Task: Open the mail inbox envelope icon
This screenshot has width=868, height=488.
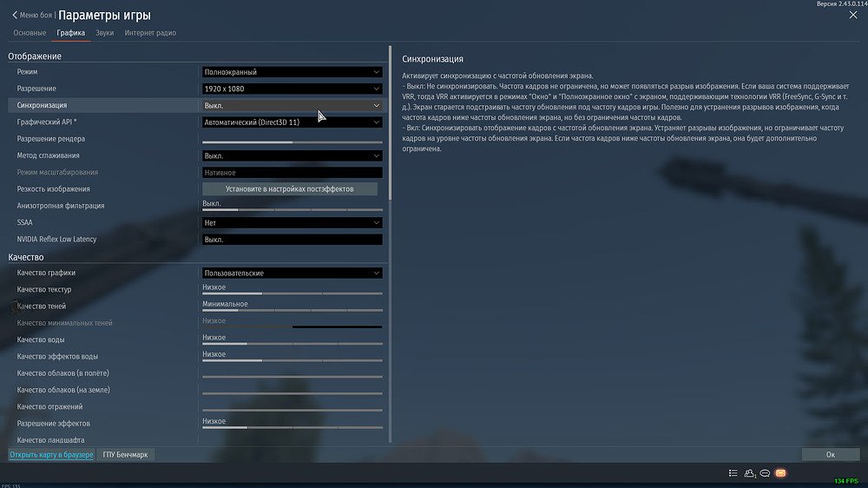Action: 780,473
